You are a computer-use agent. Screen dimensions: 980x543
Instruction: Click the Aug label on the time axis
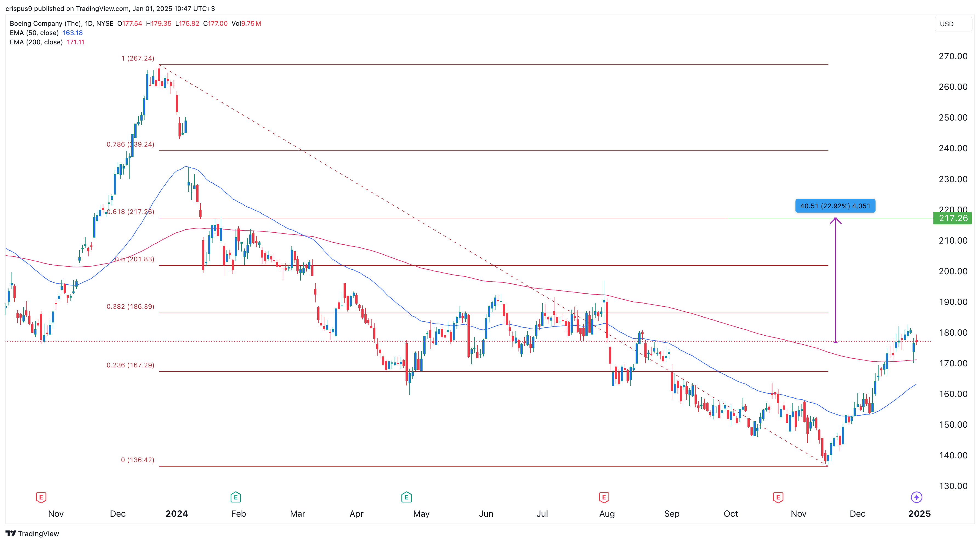click(607, 514)
